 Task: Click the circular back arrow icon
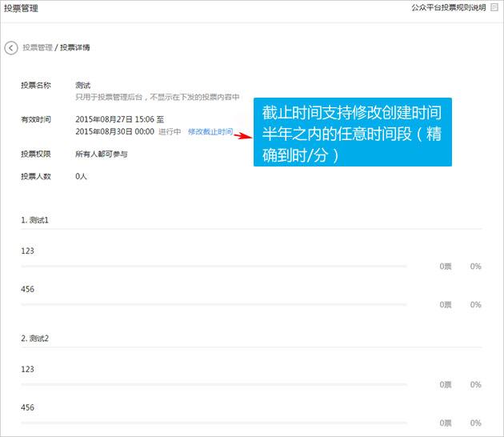point(11,48)
